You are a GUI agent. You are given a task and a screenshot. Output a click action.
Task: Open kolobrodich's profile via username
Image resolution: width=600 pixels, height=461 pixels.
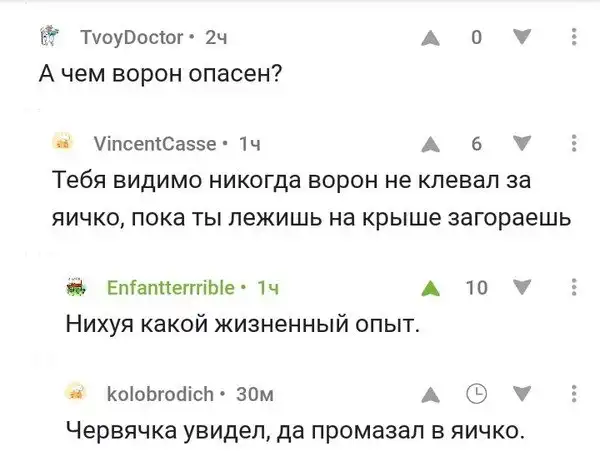(160, 393)
